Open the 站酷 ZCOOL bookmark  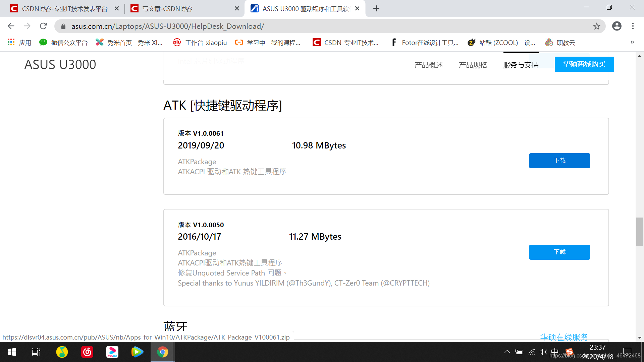(501, 43)
